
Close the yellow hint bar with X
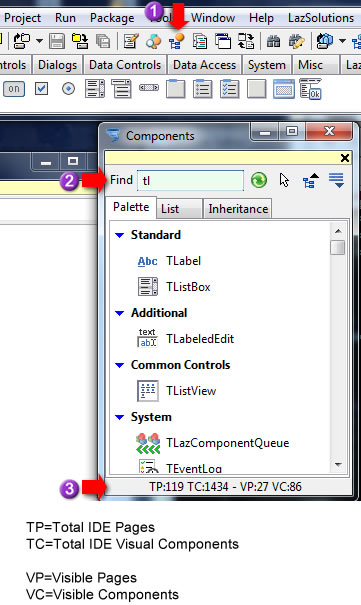(x=345, y=158)
